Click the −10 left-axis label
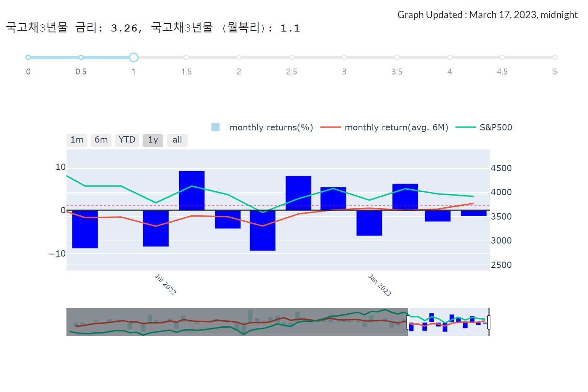588x392 pixels. (57, 254)
